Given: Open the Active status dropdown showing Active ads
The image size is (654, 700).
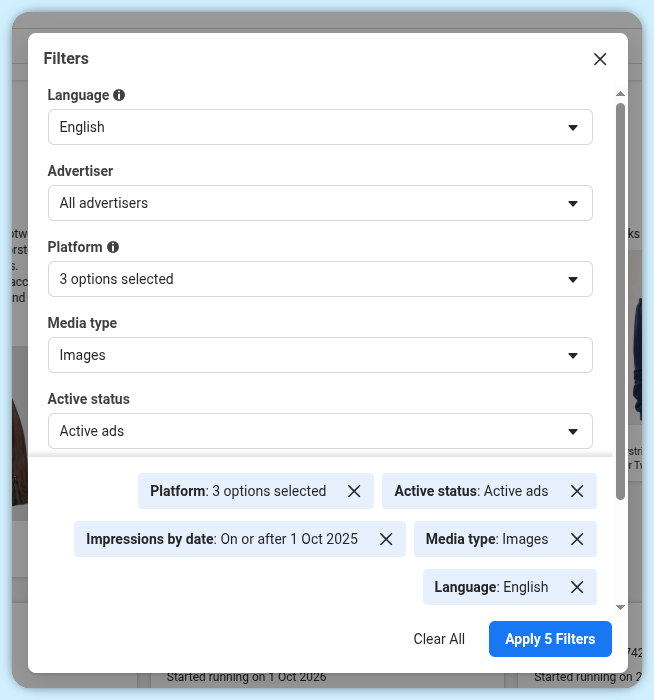Looking at the screenshot, I should [x=320, y=431].
